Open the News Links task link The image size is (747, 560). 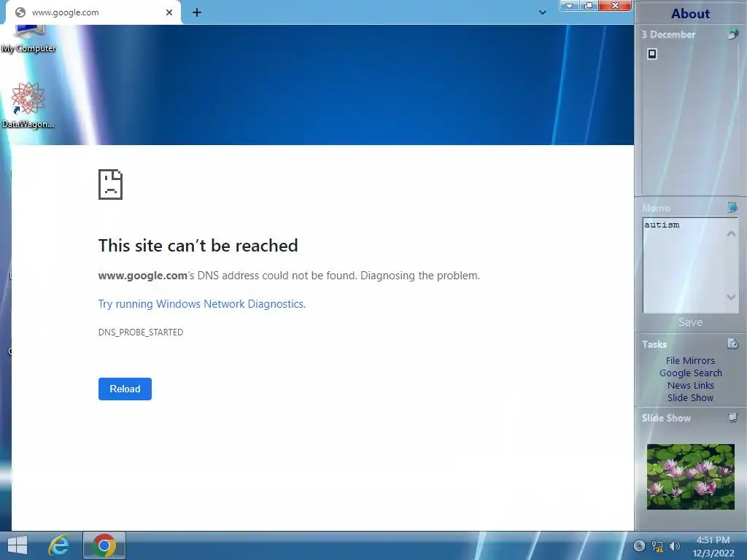point(690,385)
